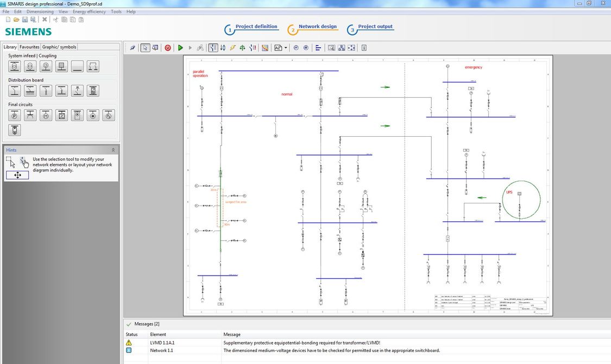Insert general coupling icon in System infeed

[93, 67]
